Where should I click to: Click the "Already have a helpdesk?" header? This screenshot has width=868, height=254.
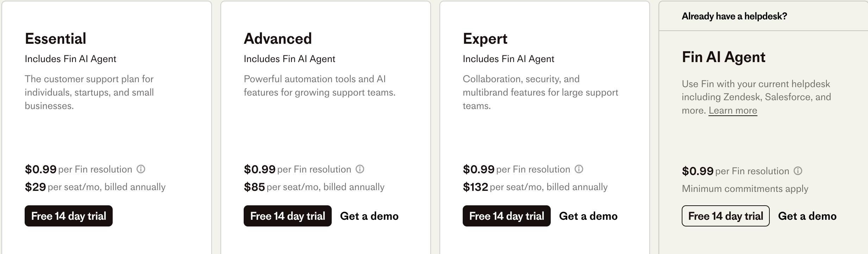tap(735, 16)
